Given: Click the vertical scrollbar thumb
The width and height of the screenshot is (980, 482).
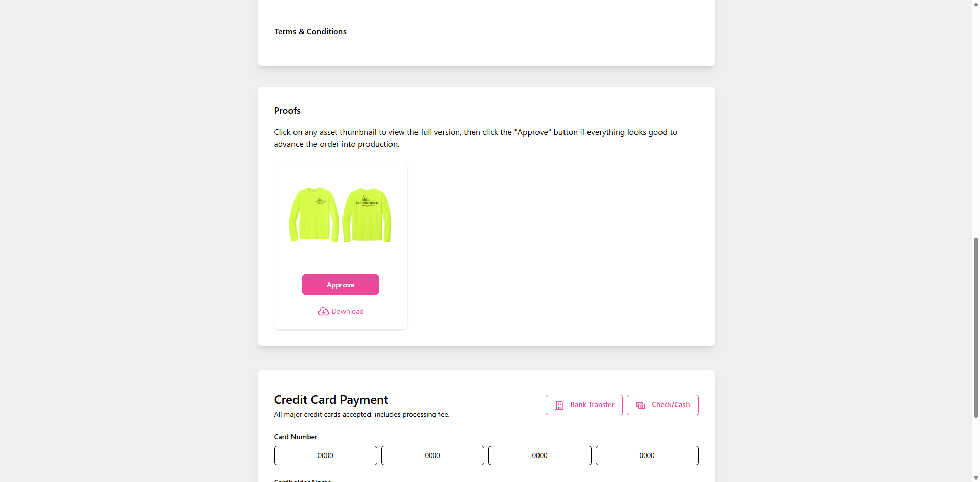Looking at the screenshot, I should tap(976, 326).
